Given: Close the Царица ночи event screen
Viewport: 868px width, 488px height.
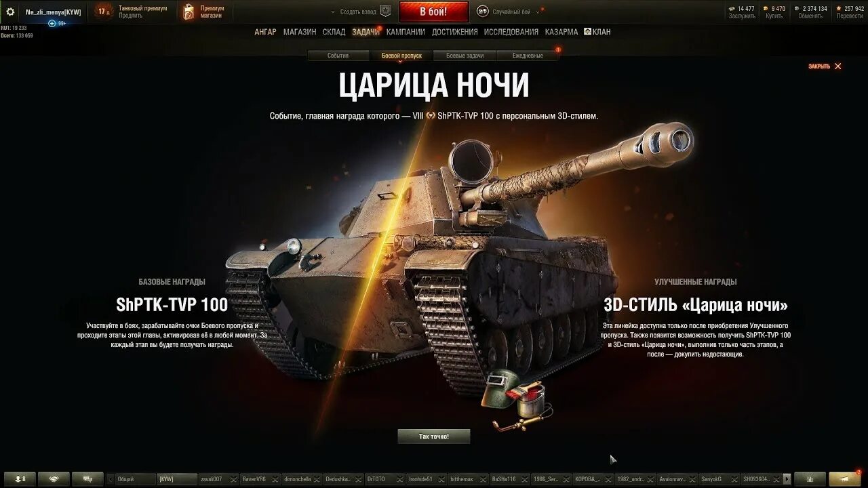Looking at the screenshot, I should (825, 66).
